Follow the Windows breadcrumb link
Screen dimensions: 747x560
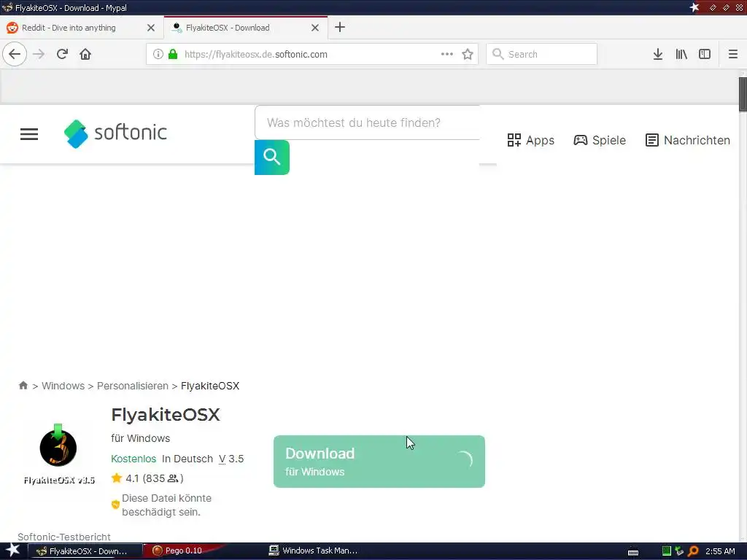pos(63,386)
